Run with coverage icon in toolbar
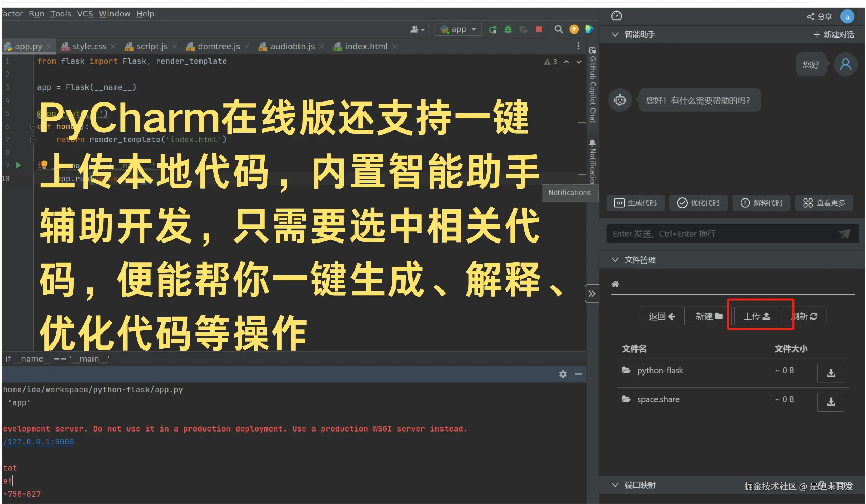 coord(523,29)
